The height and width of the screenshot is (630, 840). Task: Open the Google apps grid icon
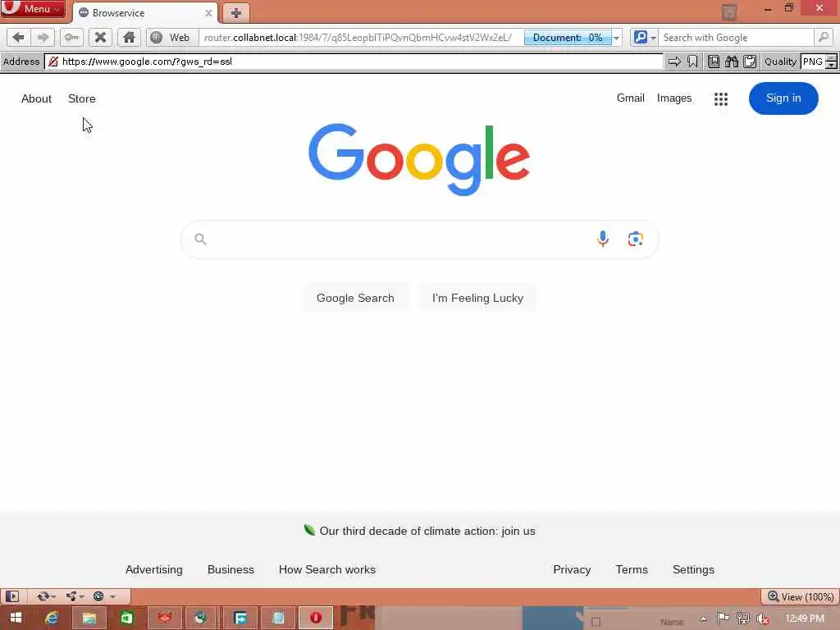[x=721, y=98]
